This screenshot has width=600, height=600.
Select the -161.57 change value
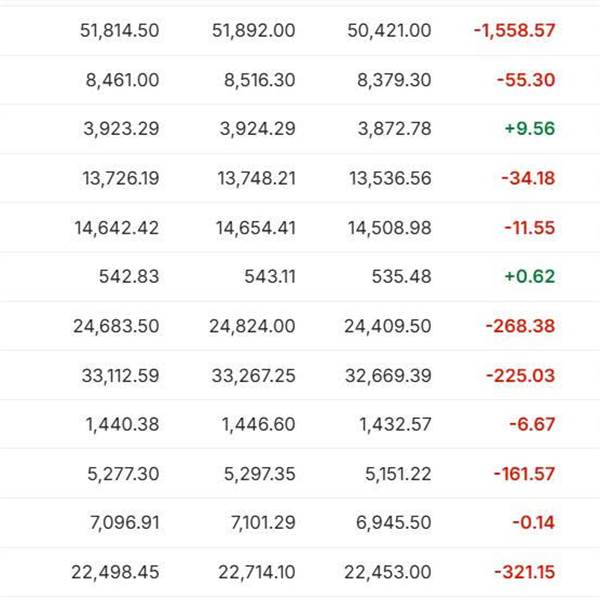click(523, 473)
